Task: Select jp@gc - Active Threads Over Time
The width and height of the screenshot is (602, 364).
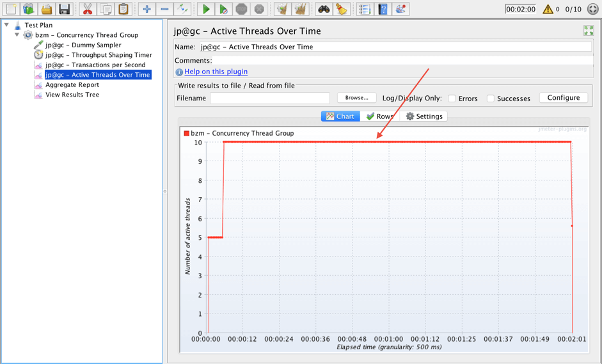Action: (x=97, y=75)
